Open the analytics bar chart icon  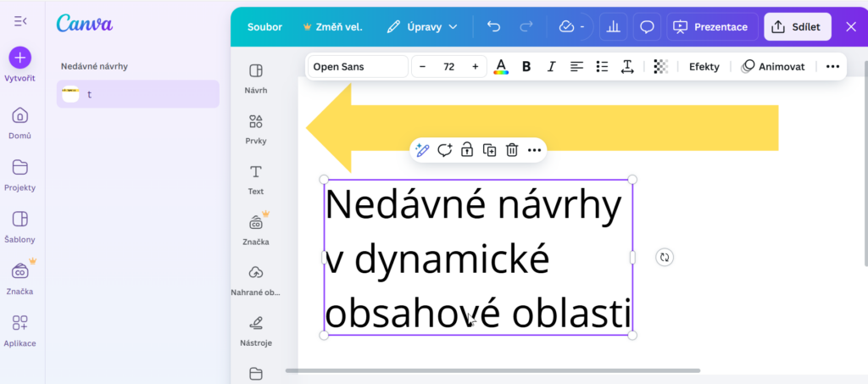613,27
